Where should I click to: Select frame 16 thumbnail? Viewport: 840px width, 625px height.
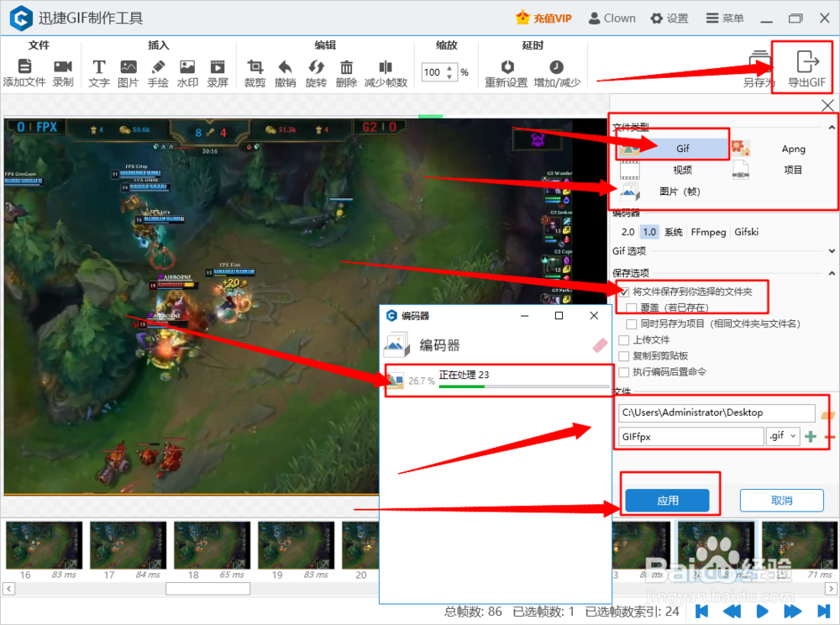tap(44, 545)
